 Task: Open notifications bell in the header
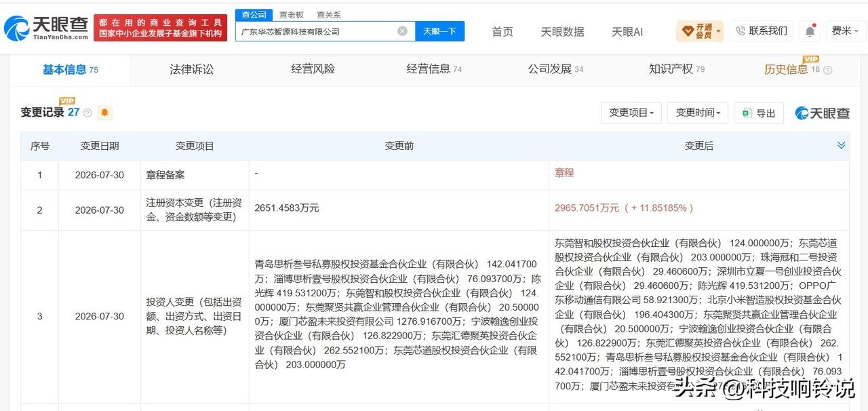point(810,31)
